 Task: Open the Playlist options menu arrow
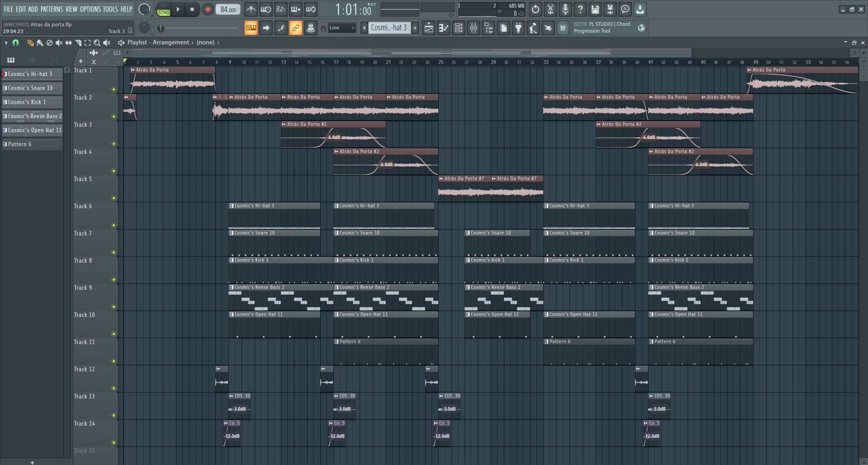pos(6,43)
